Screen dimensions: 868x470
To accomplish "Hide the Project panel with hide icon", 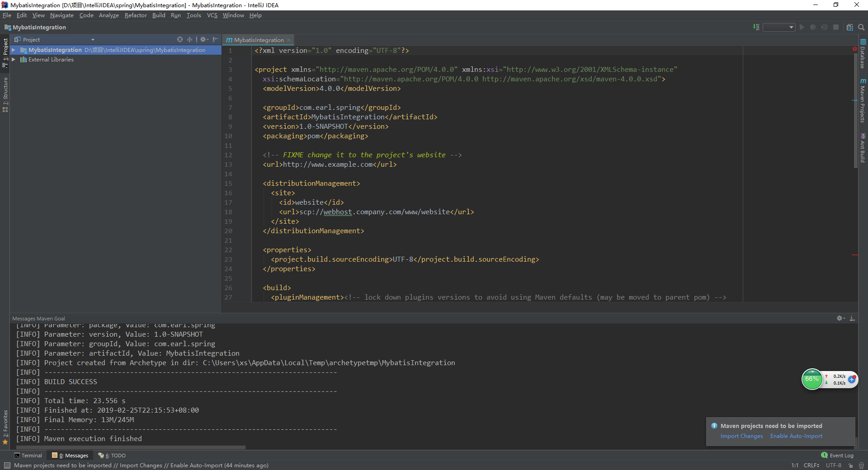I will point(216,39).
